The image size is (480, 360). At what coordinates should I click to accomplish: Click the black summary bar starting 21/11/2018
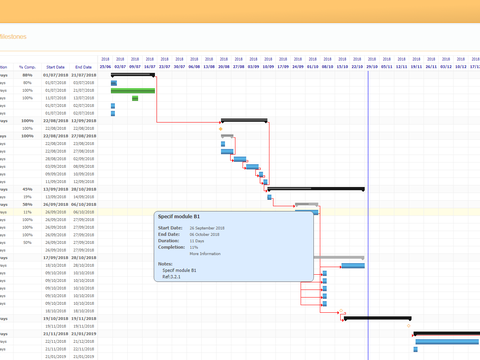447,333
